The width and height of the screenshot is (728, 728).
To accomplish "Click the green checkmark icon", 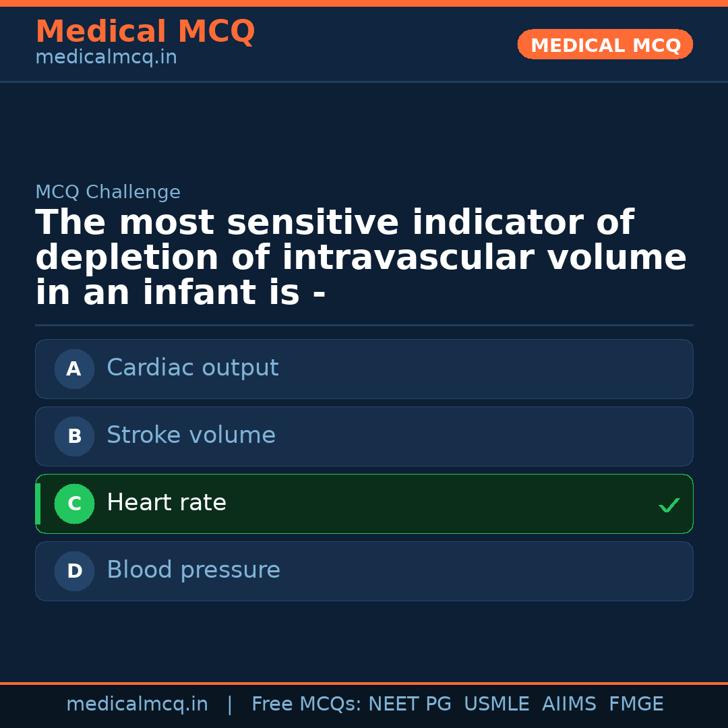I will 669,505.
